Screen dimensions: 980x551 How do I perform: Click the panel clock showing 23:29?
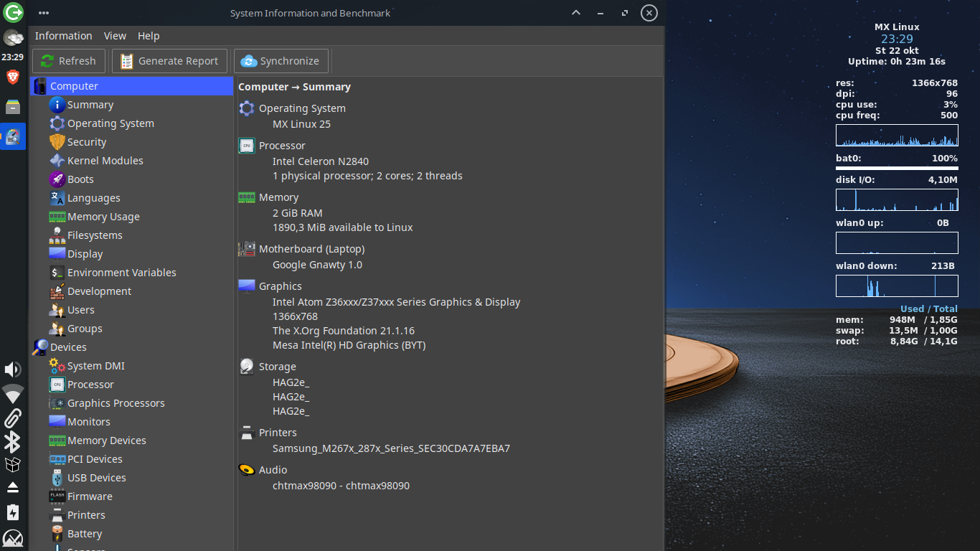point(13,57)
